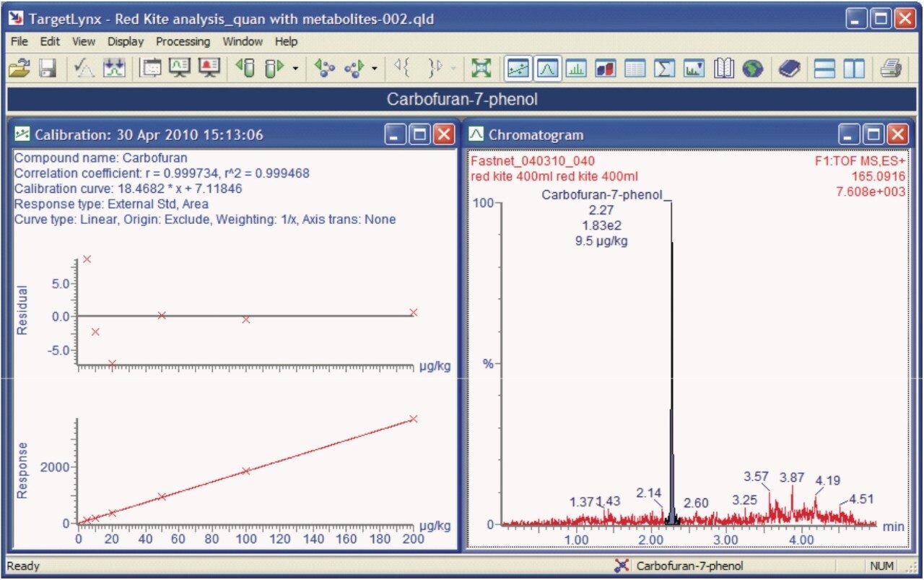Image resolution: width=924 pixels, height=580 pixels.
Task: Minimize the Chromatogram sub-window
Action: [850, 134]
